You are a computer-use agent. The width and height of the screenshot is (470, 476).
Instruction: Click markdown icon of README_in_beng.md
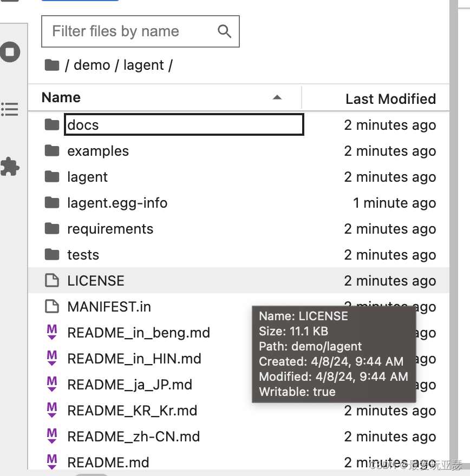pos(52,332)
